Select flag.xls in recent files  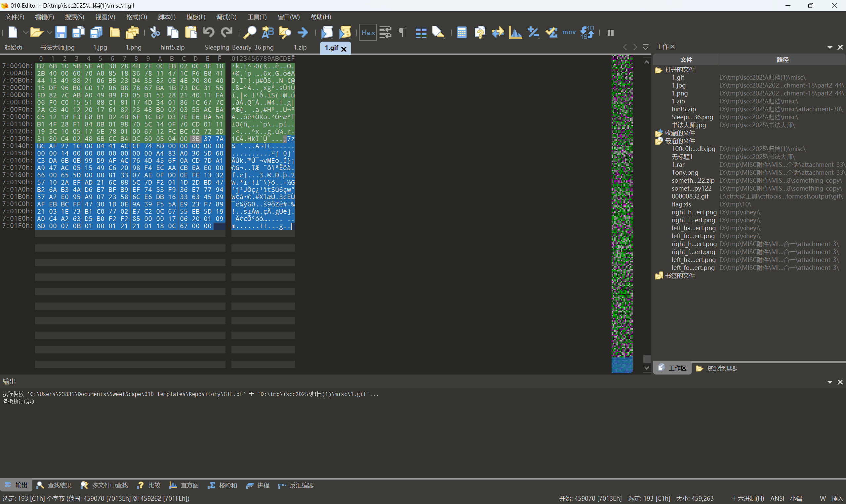(681, 204)
